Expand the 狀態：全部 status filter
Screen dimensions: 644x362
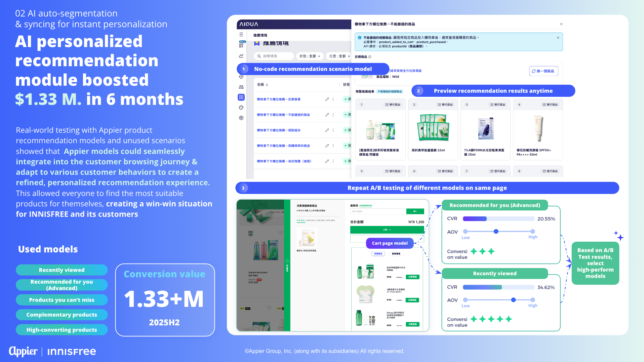[x=309, y=56]
